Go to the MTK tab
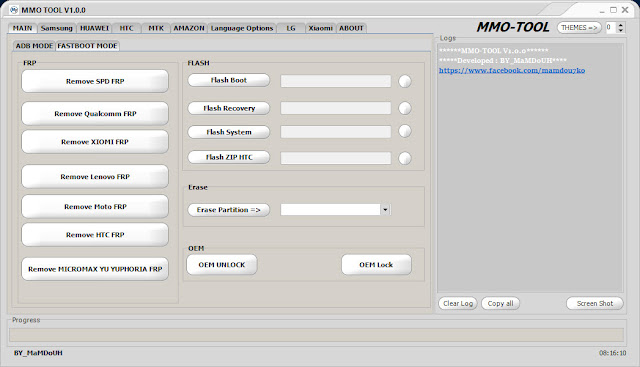This screenshot has height=367, width=640. click(x=156, y=28)
